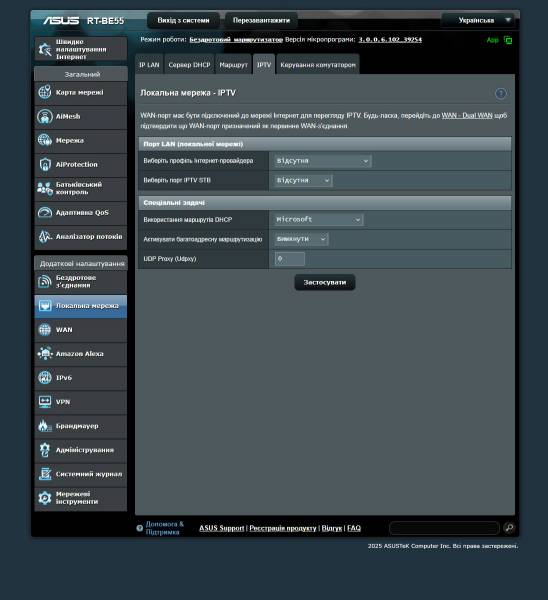Click the AiMesh sidebar icon
The image size is (548, 600).
[x=45, y=116]
